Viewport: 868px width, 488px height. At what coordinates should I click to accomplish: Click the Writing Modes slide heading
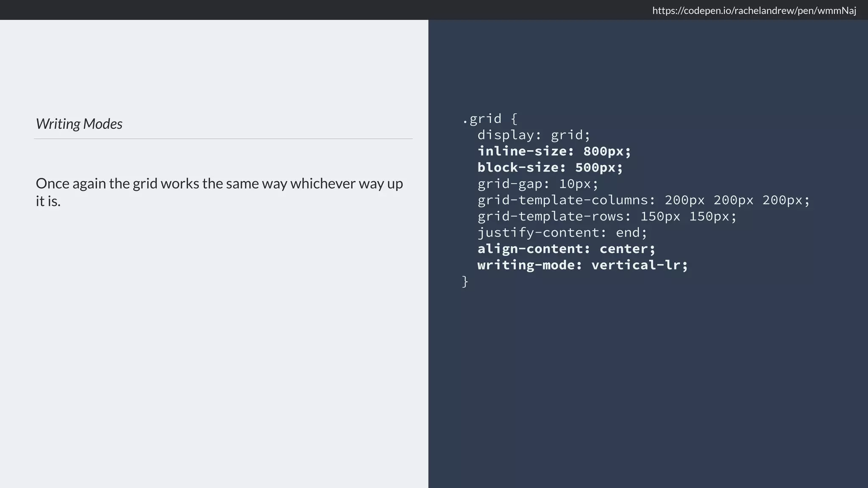pyautogui.click(x=79, y=124)
